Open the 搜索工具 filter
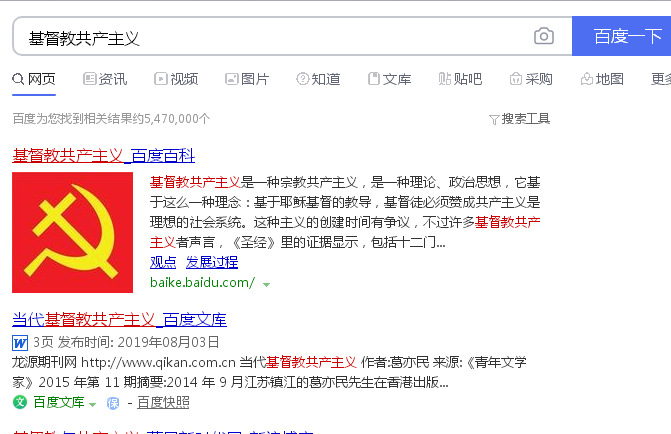This screenshot has width=671, height=434. click(519, 119)
